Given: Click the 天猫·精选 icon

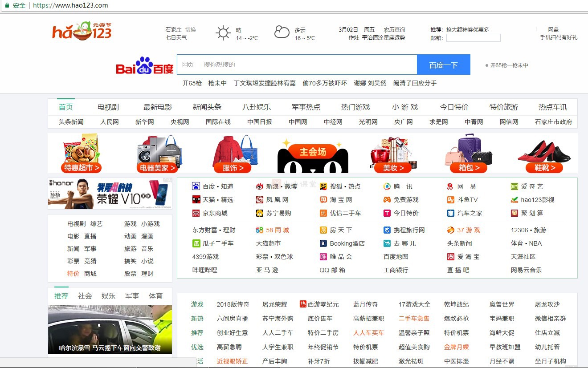Looking at the screenshot, I should pyautogui.click(x=196, y=199).
